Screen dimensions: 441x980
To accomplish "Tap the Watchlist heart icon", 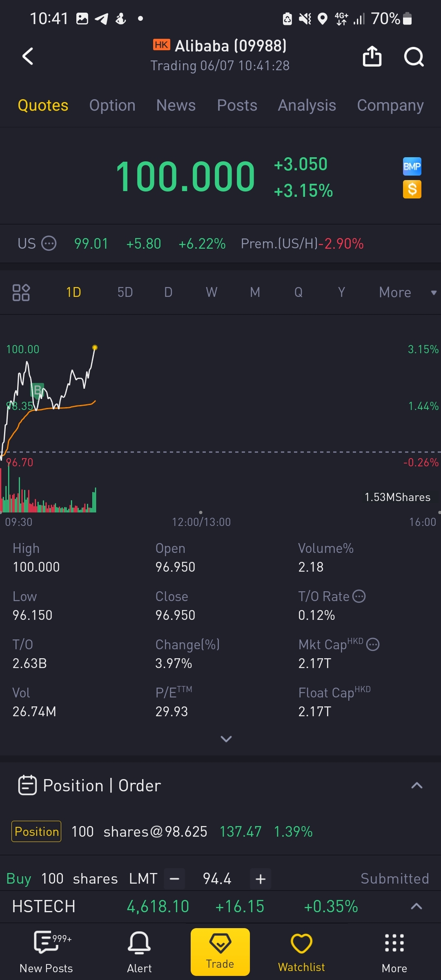I will (x=301, y=952).
